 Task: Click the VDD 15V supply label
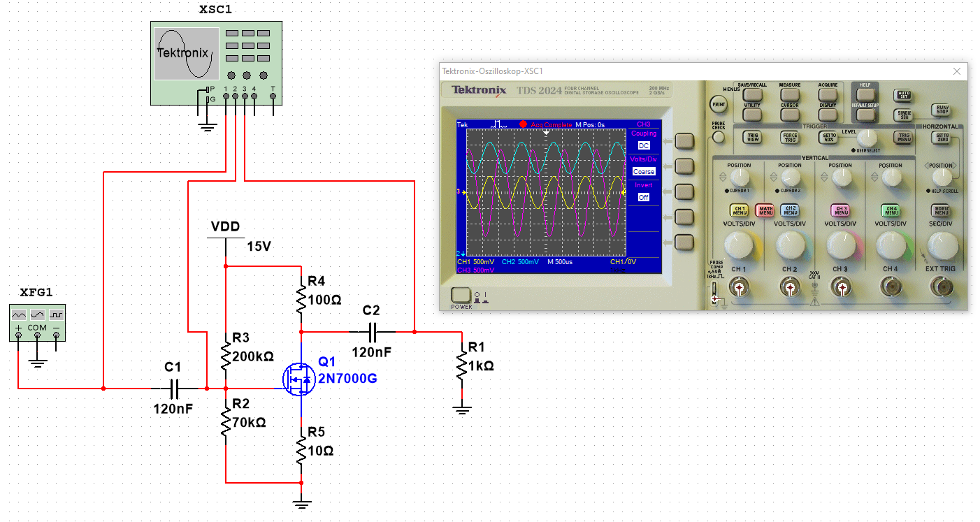coord(226,227)
